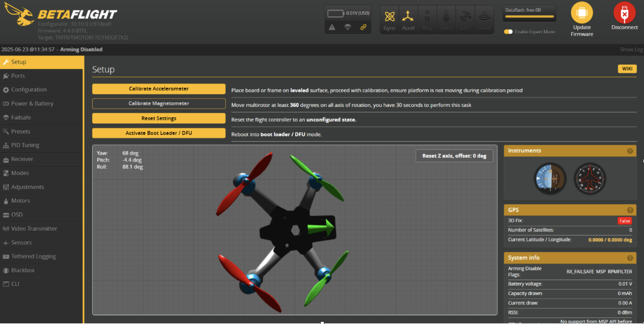Image resolution: width=644 pixels, height=324 pixels.
Task: Click the heading compass instrument
Action: point(590,179)
